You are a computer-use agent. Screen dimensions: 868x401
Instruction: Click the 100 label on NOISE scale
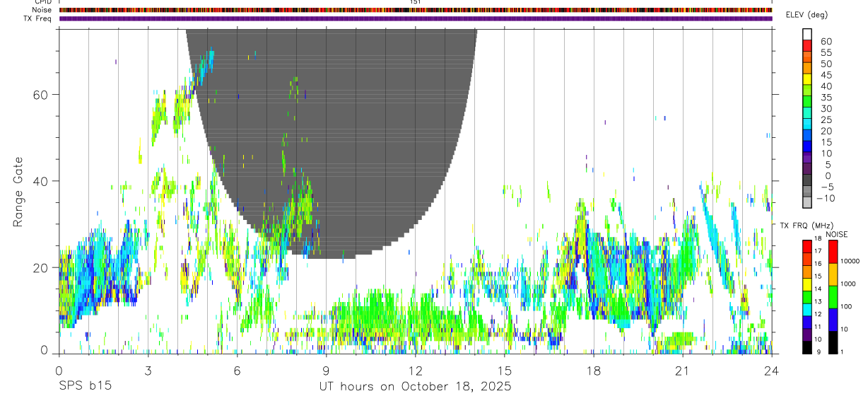[845, 307]
